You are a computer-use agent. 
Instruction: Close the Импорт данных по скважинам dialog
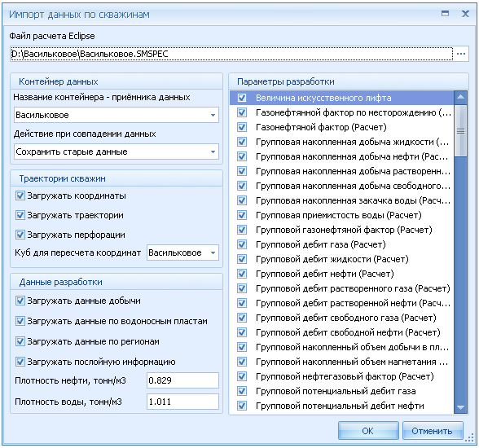tap(465, 14)
